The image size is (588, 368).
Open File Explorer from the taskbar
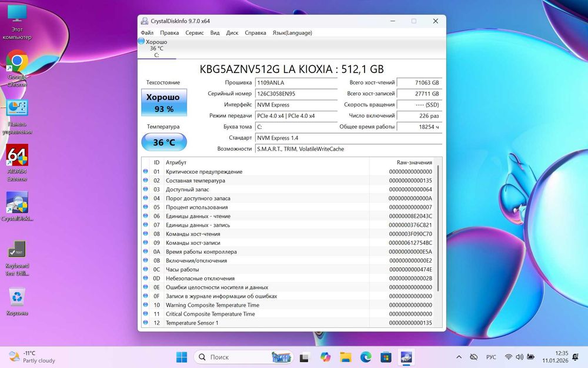click(345, 357)
